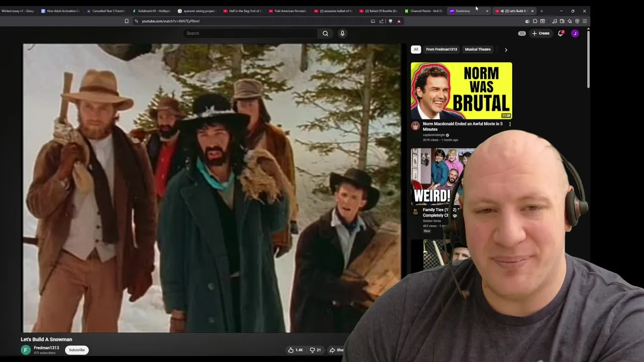Open the browser hamburger menu

click(585, 21)
